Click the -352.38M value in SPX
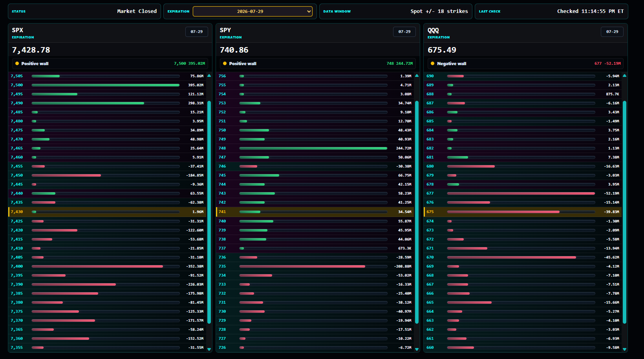Viewport: 644px width, 359px height. tap(195, 266)
